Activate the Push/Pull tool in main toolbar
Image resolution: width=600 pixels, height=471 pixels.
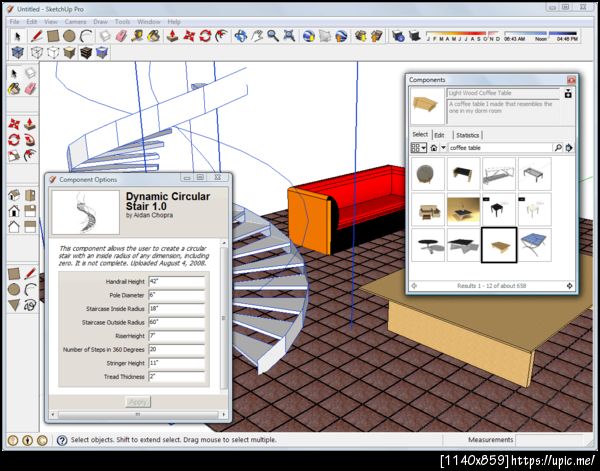pyautogui.click(x=173, y=36)
